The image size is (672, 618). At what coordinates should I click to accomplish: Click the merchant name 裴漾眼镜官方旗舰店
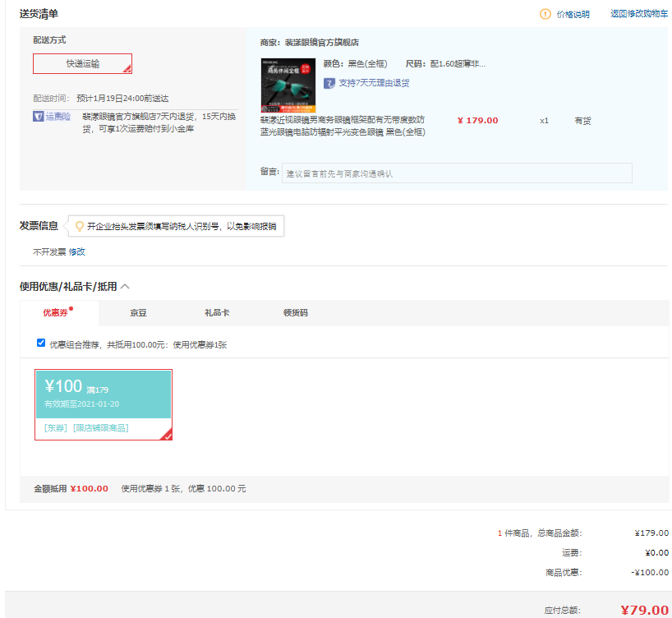click(322, 43)
